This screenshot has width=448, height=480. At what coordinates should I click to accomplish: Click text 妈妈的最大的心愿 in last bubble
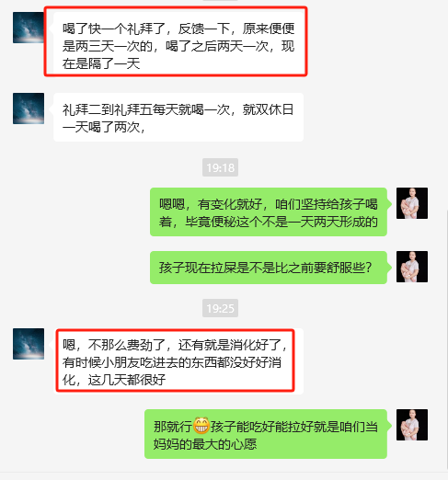click(x=205, y=444)
